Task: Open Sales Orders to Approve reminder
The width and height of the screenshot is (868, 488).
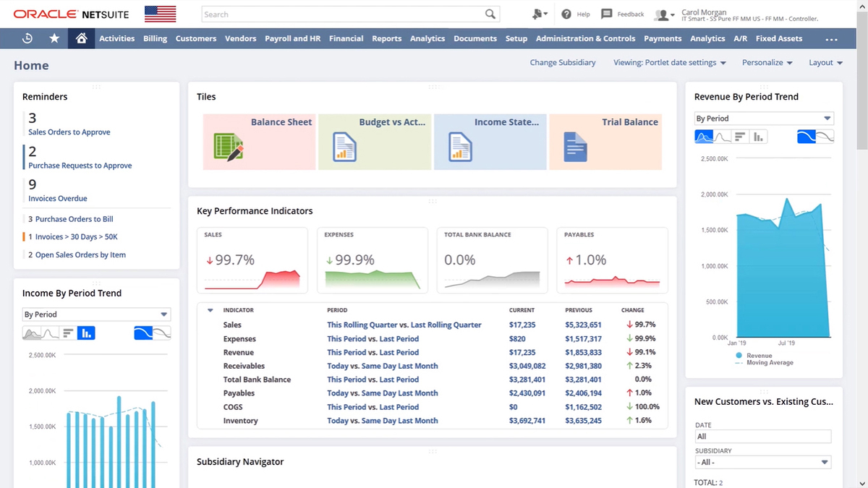Action: (x=69, y=132)
